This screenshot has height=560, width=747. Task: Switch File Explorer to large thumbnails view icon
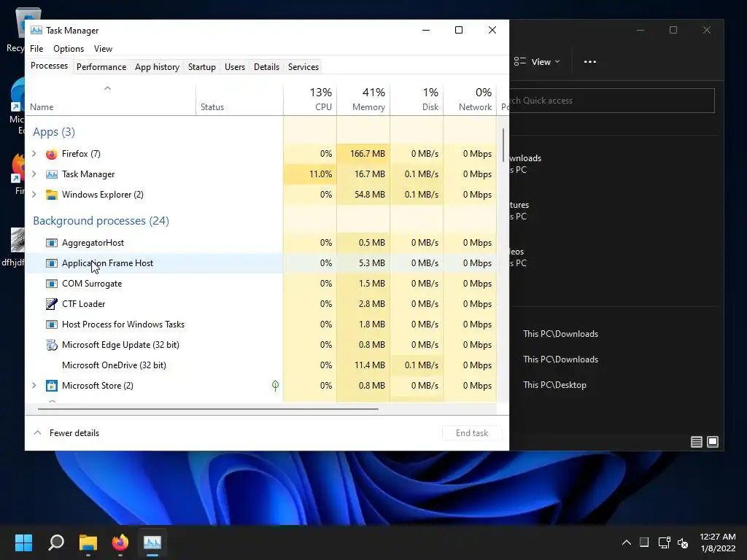pyautogui.click(x=713, y=442)
